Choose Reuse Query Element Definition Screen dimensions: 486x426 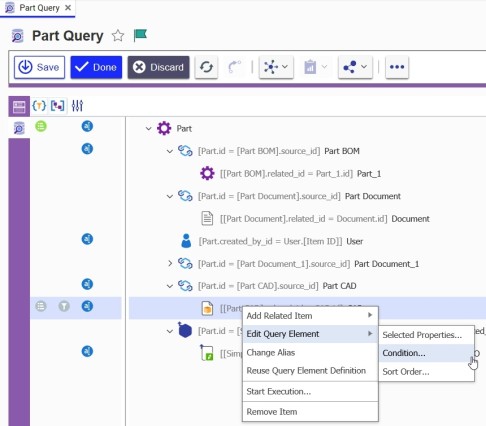point(310,371)
